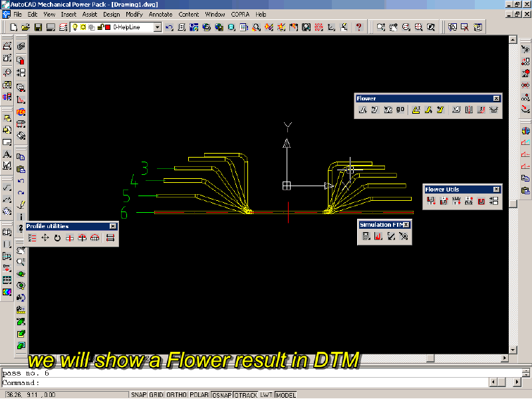Click the Rotate icon in Profile utilities
The height and width of the screenshot is (399, 532).
57,238
